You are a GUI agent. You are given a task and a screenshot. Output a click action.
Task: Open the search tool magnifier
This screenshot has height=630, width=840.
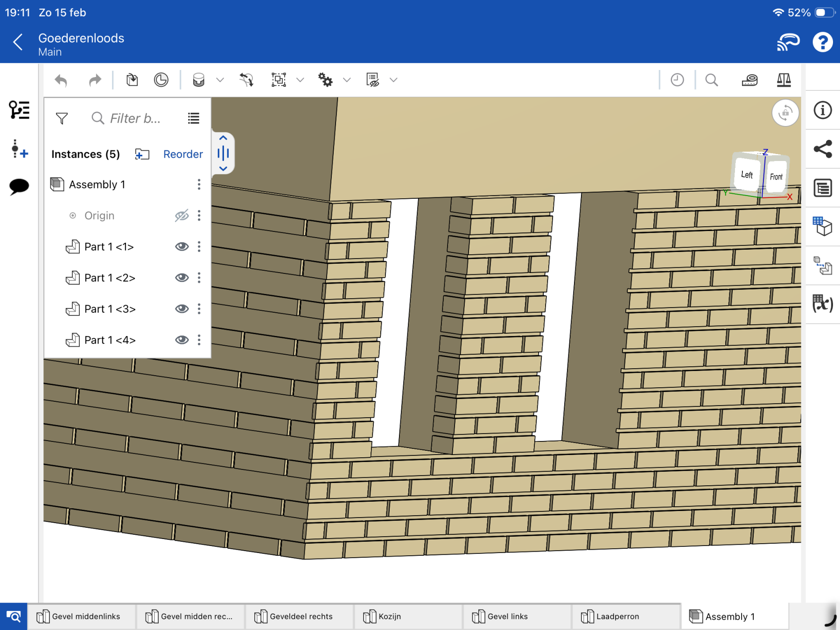point(711,80)
